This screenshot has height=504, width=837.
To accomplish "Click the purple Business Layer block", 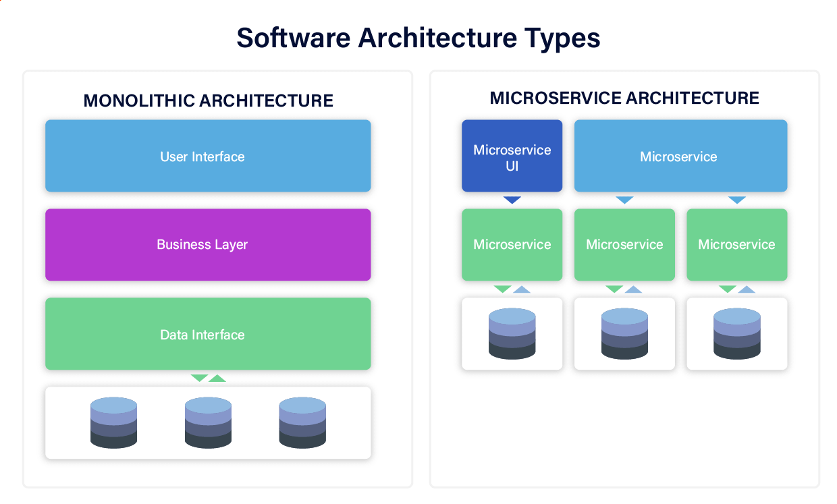I will pos(208,244).
